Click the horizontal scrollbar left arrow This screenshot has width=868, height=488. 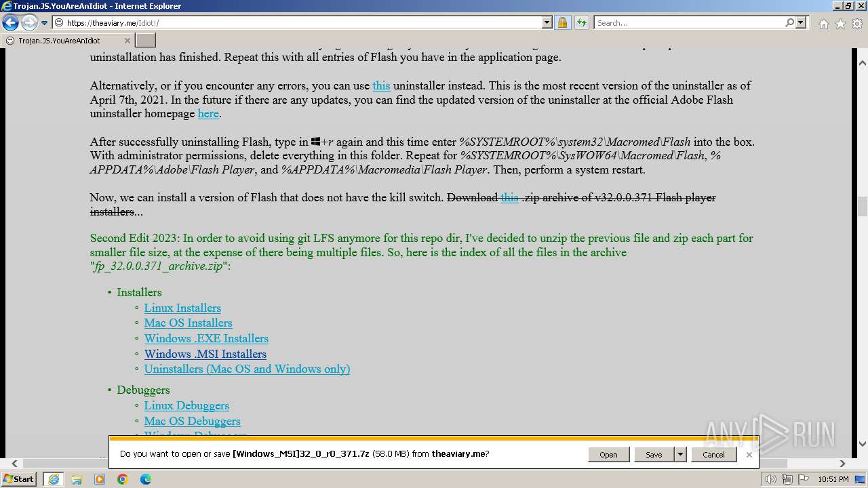pos(13,464)
